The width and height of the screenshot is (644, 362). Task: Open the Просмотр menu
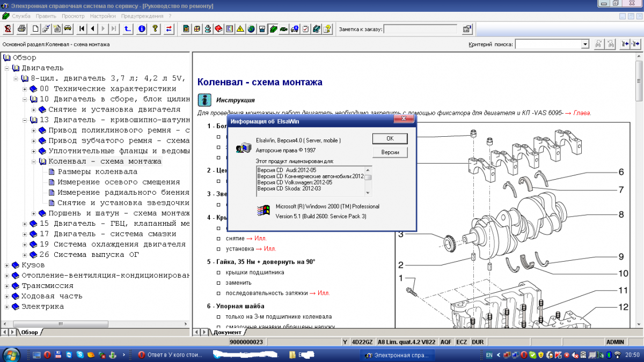click(x=73, y=16)
